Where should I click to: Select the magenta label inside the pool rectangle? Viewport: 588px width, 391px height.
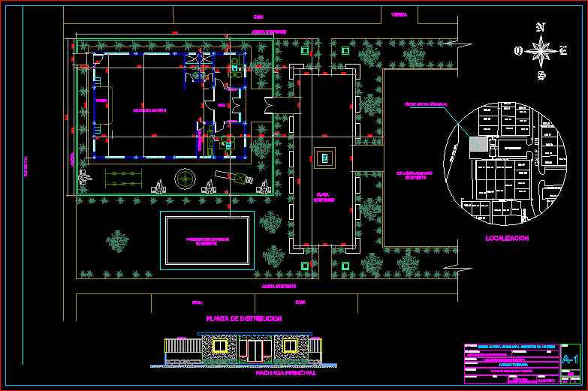click(207, 242)
